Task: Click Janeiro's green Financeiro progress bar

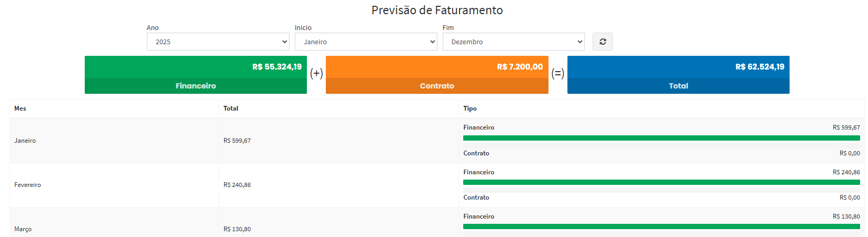Action: (x=661, y=138)
